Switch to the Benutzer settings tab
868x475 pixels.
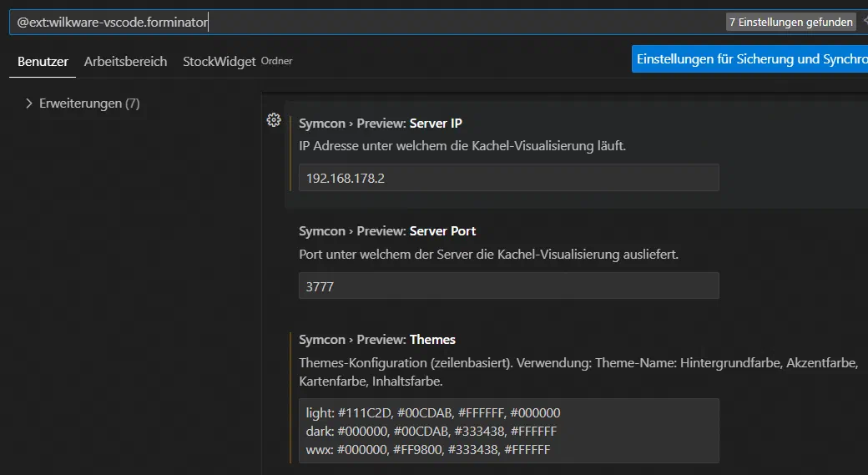43,62
